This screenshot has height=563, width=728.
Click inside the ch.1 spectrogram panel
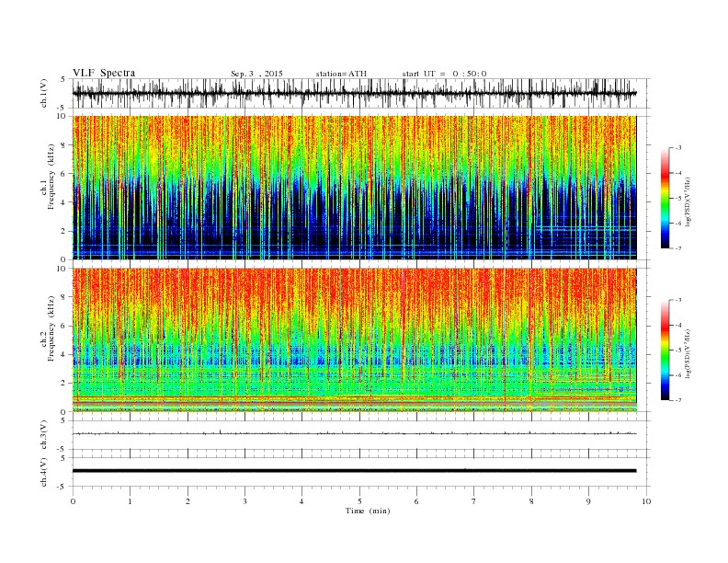pyautogui.click(x=354, y=188)
